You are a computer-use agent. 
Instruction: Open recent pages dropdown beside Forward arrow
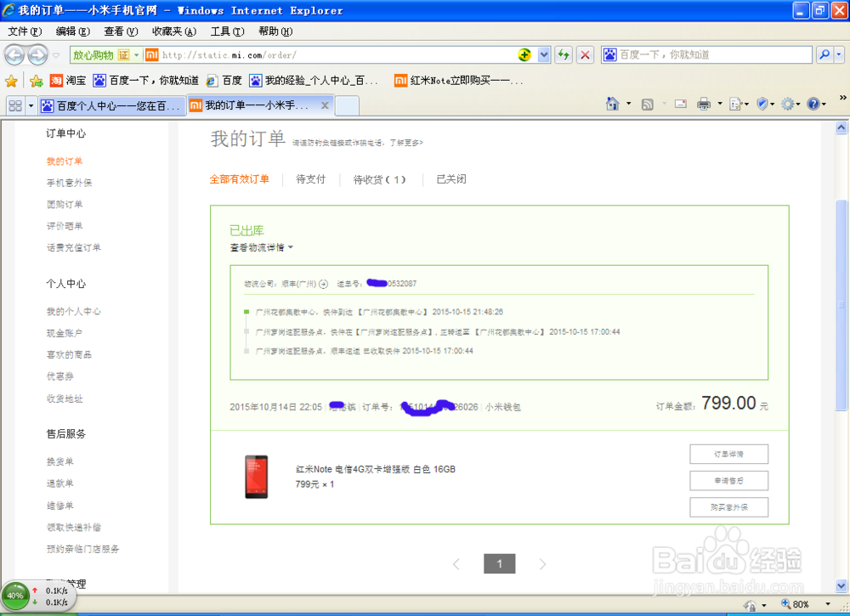pyautogui.click(x=56, y=55)
